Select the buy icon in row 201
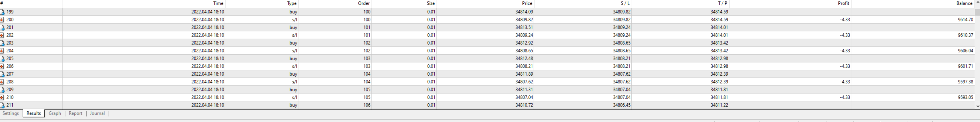This screenshot has height=122, width=980. coord(2,27)
